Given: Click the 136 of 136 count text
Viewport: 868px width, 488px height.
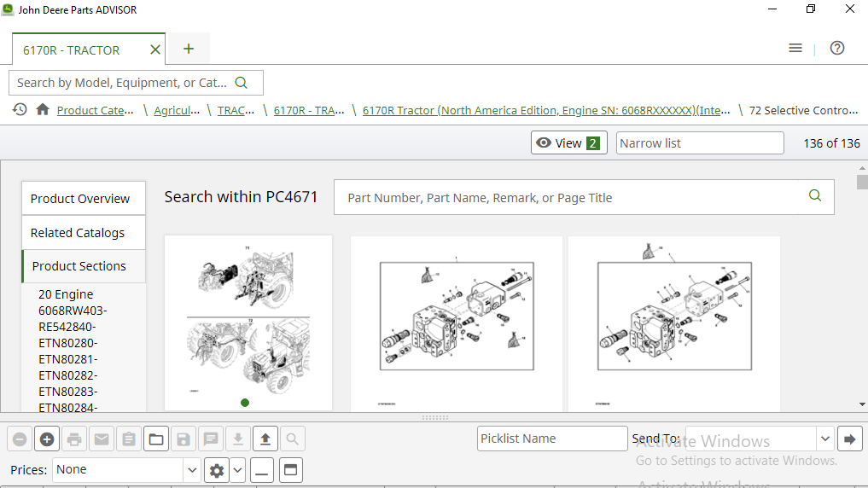Looking at the screenshot, I should pyautogui.click(x=831, y=143).
